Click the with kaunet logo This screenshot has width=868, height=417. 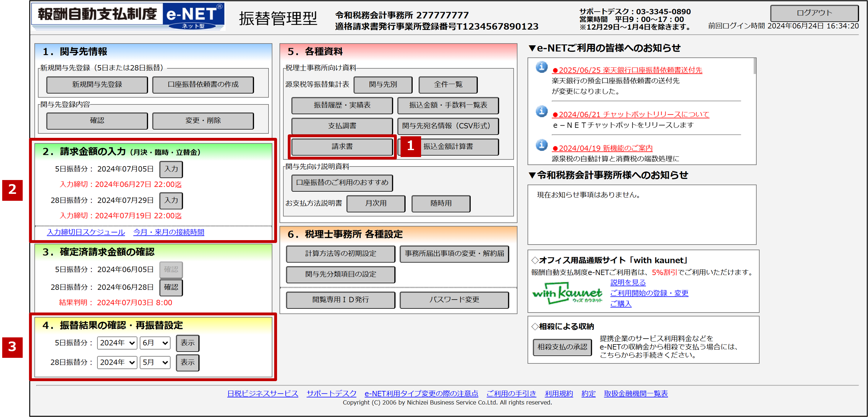(567, 294)
